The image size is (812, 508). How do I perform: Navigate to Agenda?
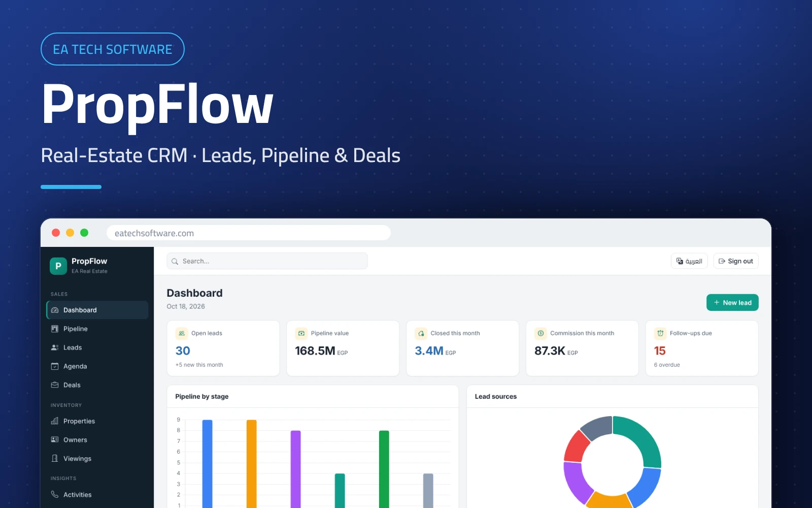[x=97, y=366]
